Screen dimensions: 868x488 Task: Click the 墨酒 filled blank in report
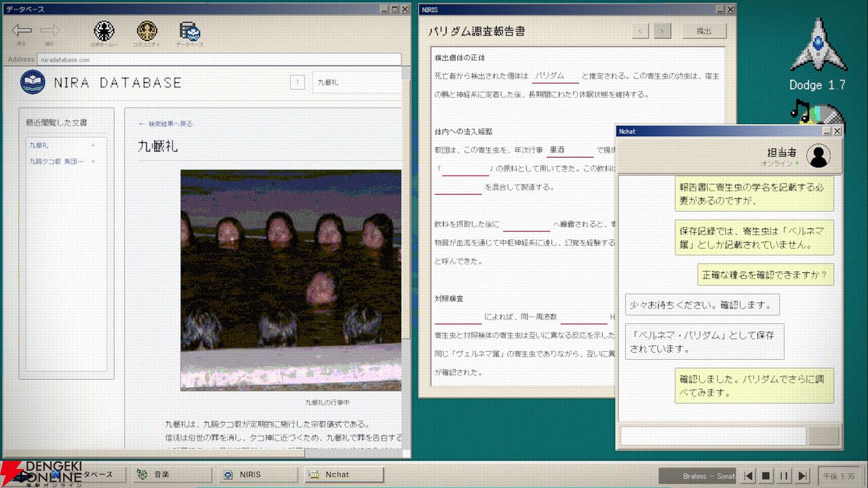tap(570, 150)
